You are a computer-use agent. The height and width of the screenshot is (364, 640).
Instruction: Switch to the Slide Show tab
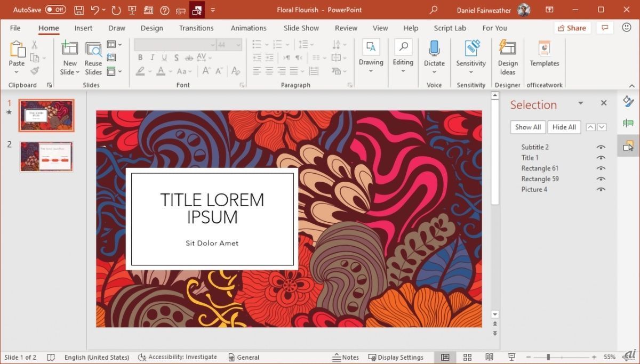click(x=301, y=28)
